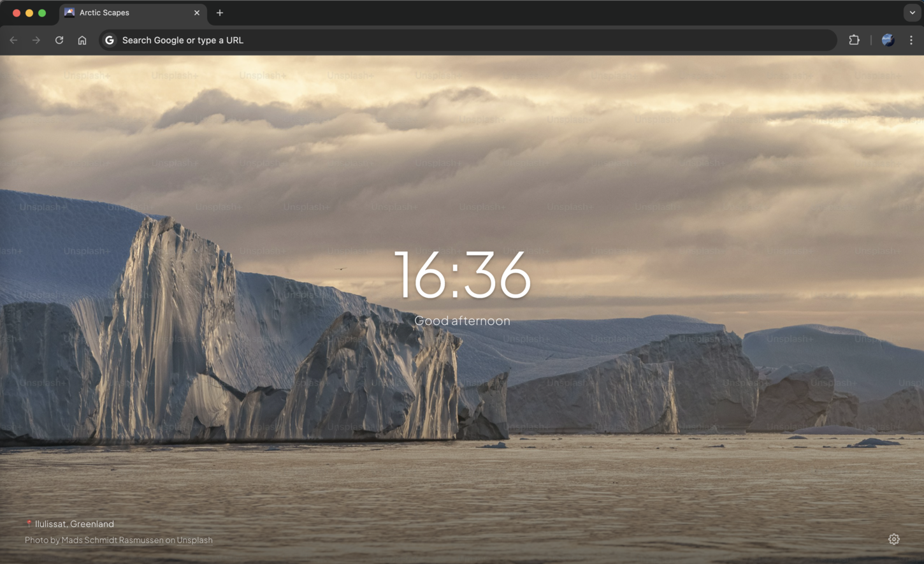The image size is (924, 564).
Task: Reload the current page
Action: 59,40
